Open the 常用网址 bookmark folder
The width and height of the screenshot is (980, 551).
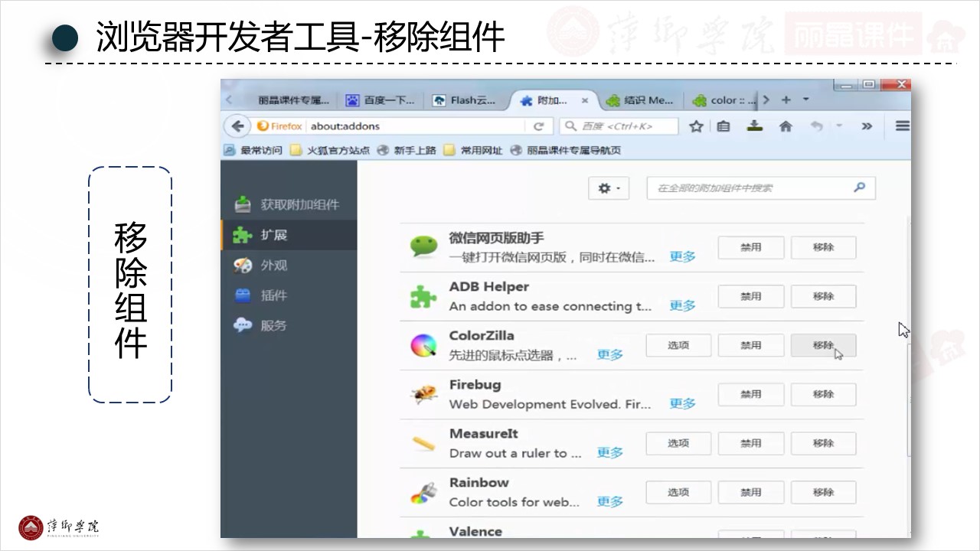click(473, 150)
